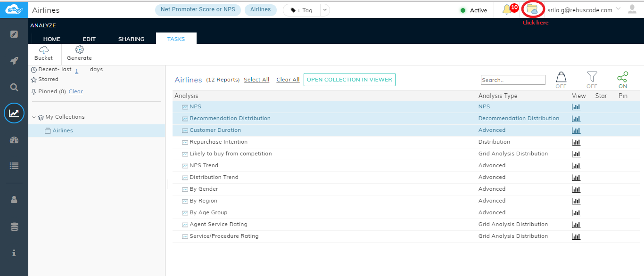
Task: Click the Clear All link
Action: click(288, 80)
